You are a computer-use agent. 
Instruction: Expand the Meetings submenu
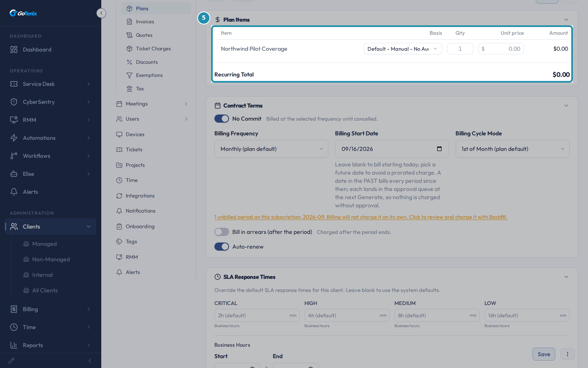[x=153, y=104]
